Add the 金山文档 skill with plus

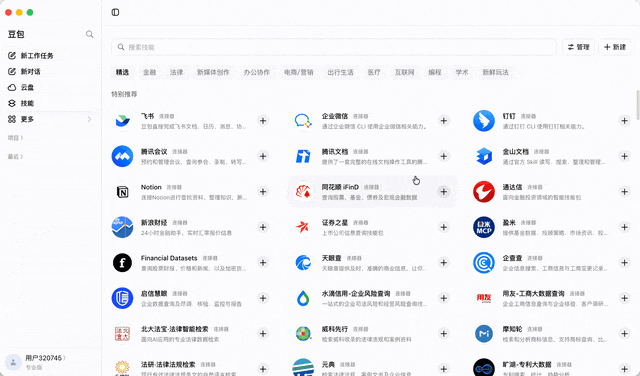tap(624, 156)
